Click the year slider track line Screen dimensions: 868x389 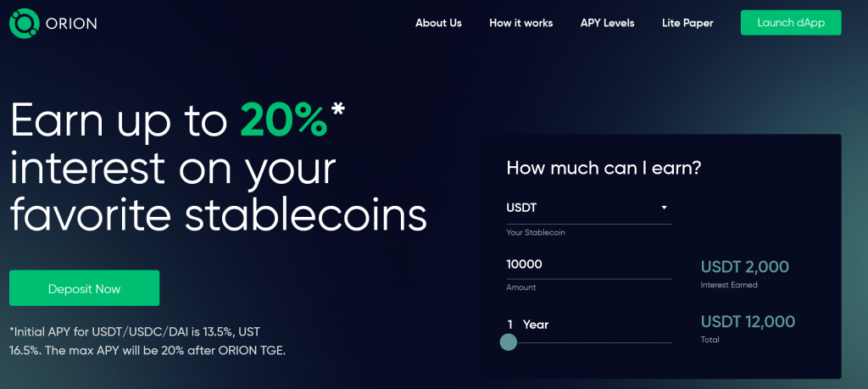tap(589, 342)
